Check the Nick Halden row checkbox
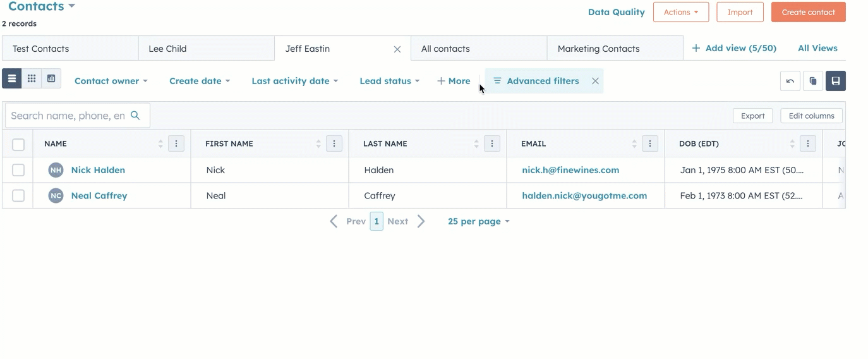Image resolution: width=868 pixels, height=359 pixels. pyautogui.click(x=18, y=170)
